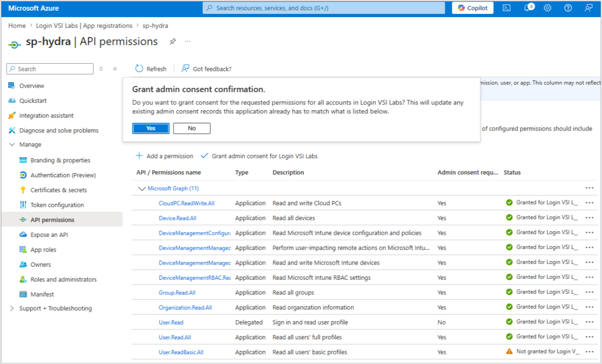
Task: Collapse the Manage section in the sidebar
Action: point(12,145)
